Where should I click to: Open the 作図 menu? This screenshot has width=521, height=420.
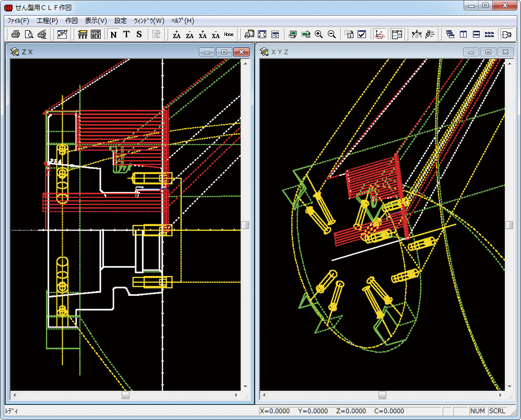(71, 20)
